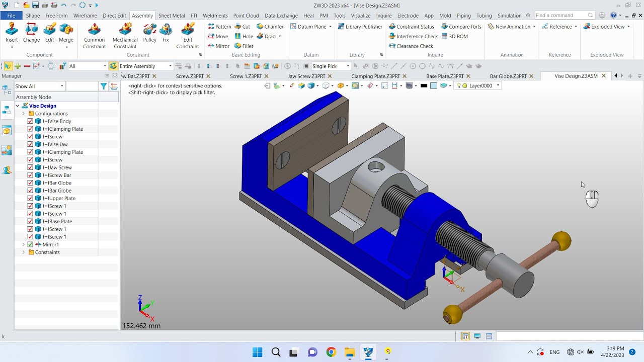Viewport: 644px width, 362px height.
Task: Click the Reference button
Action: coord(559,27)
